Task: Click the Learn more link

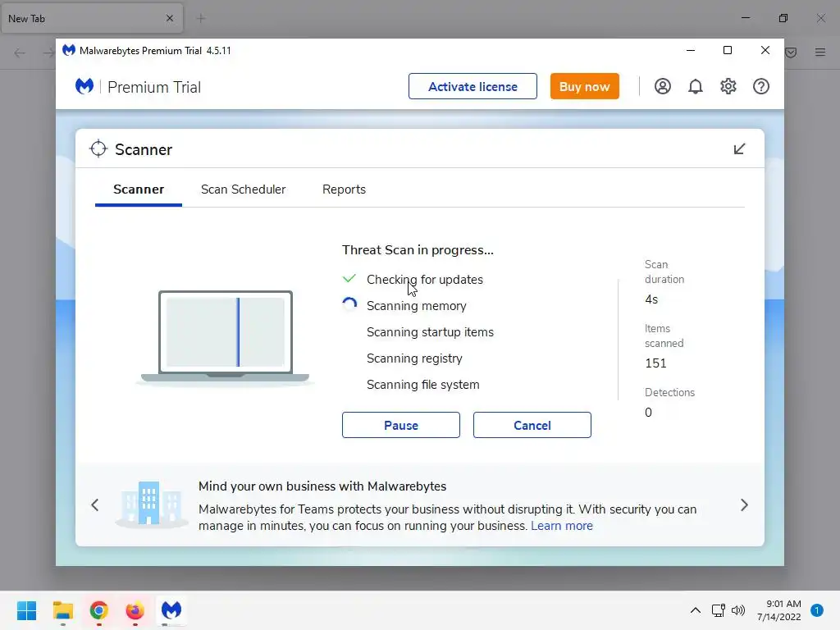Action: (x=561, y=526)
